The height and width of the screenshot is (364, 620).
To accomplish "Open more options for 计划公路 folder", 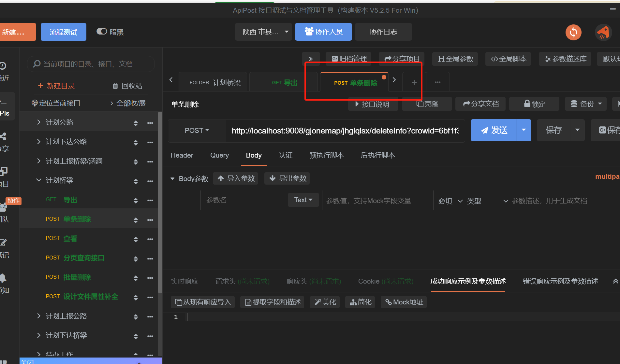I will click(150, 123).
